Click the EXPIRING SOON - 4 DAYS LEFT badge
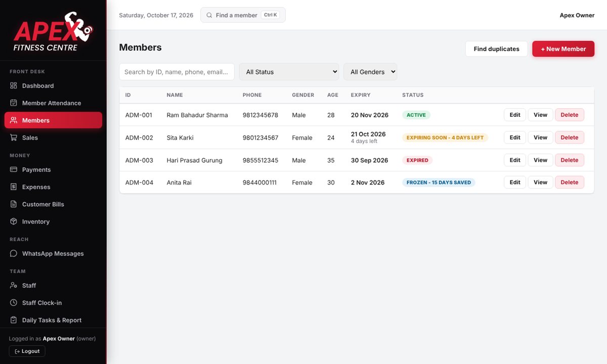The image size is (607, 364). point(445,138)
